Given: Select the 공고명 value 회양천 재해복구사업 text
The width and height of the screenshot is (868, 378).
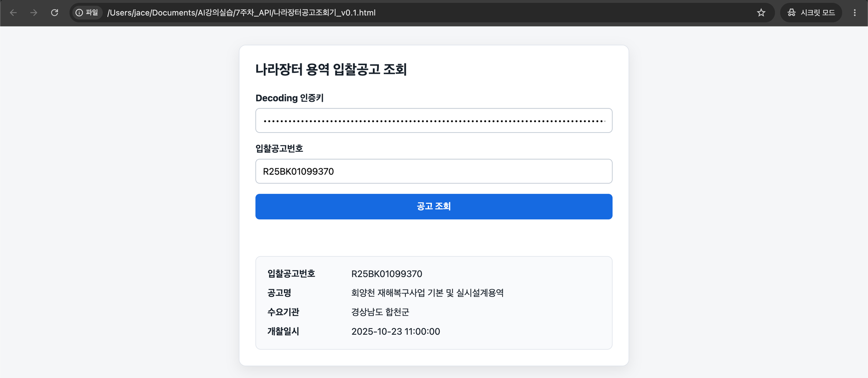Looking at the screenshot, I should click(427, 293).
